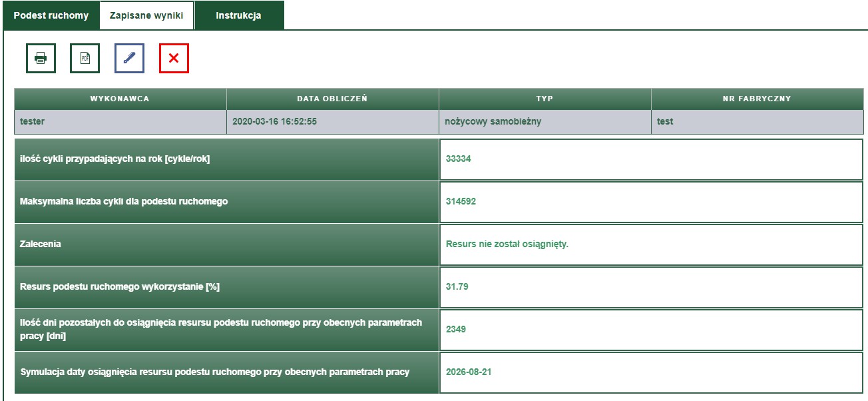Click the maximum cycles value 314592

point(461,201)
